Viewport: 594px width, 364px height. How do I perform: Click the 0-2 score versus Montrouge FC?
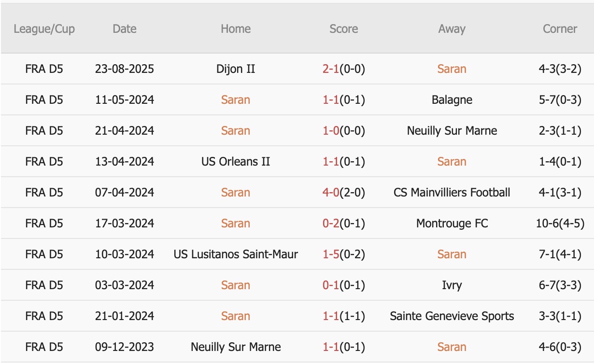click(x=331, y=224)
